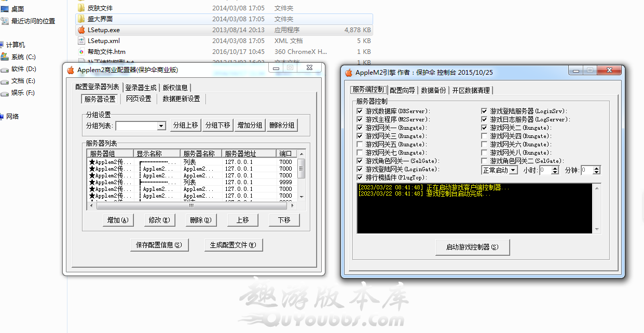644x333 pixels.
Task: Click the 帮助文件.htm browser file icon
Action: (x=81, y=51)
